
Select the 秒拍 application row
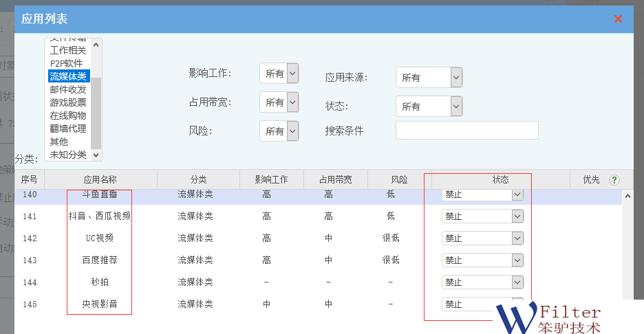(100, 282)
